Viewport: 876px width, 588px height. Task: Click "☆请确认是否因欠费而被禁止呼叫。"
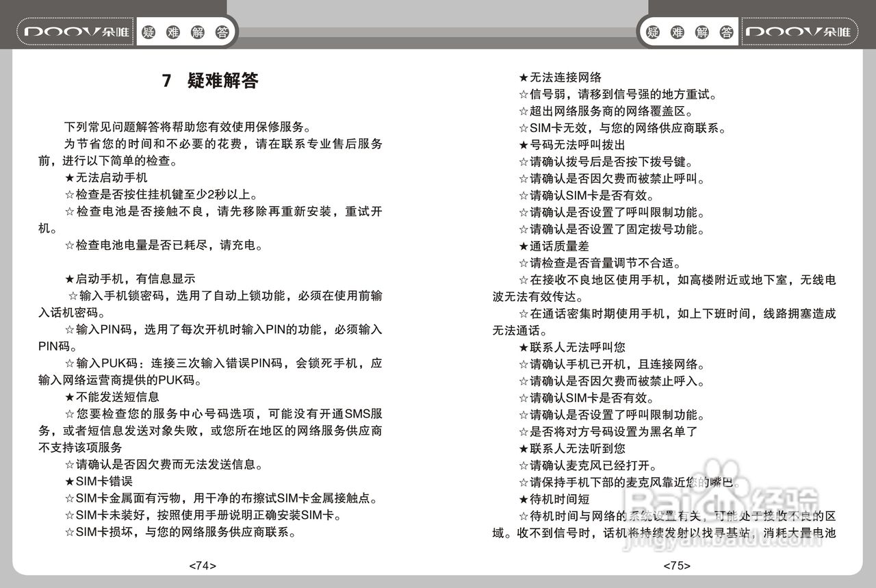pos(612,179)
